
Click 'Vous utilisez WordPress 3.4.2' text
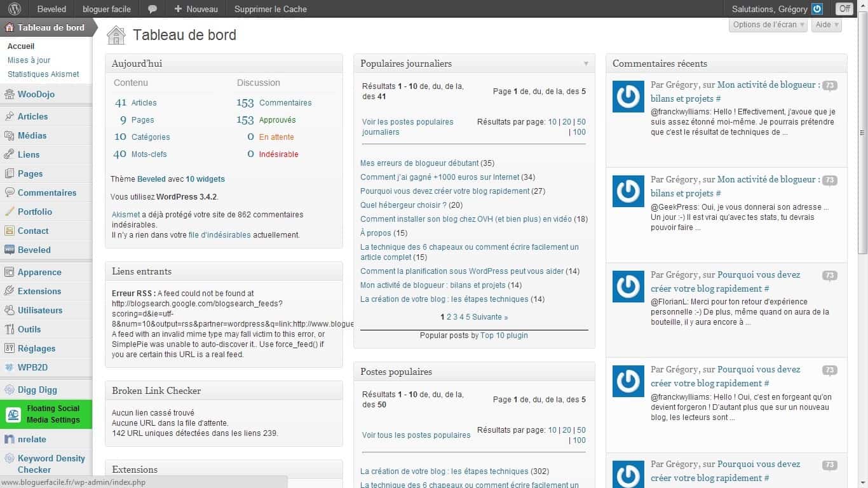165,197
